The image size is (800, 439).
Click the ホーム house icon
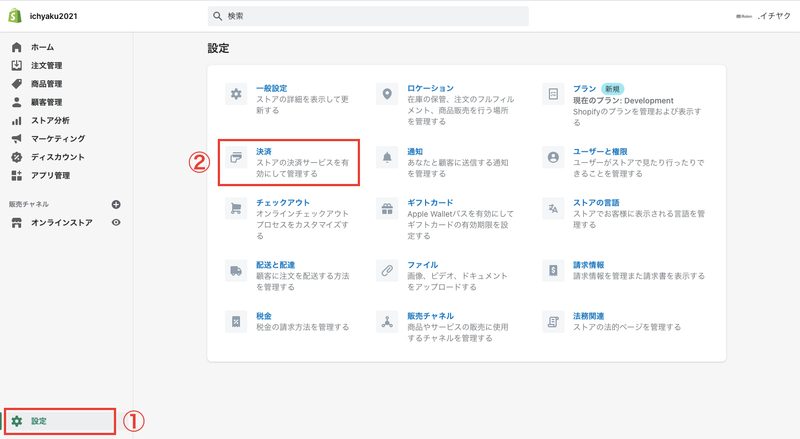pyautogui.click(x=16, y=47)
